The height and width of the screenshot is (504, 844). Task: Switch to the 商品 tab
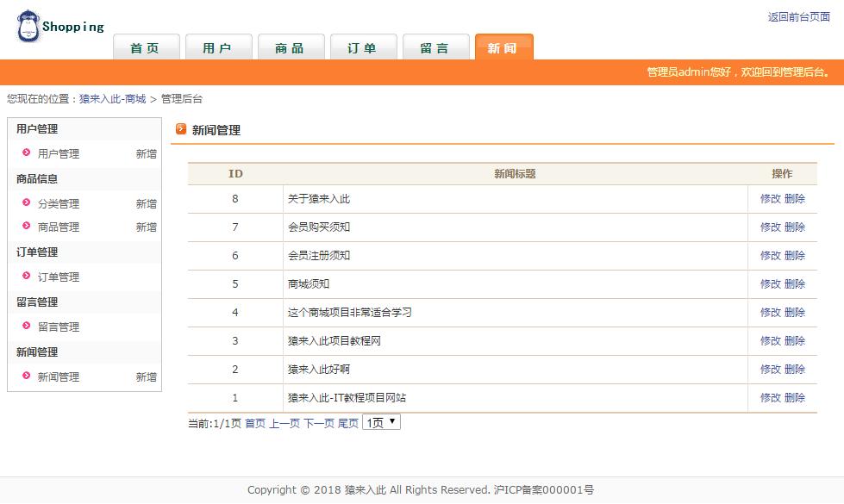pyautogui.click(x=291, y=49)
